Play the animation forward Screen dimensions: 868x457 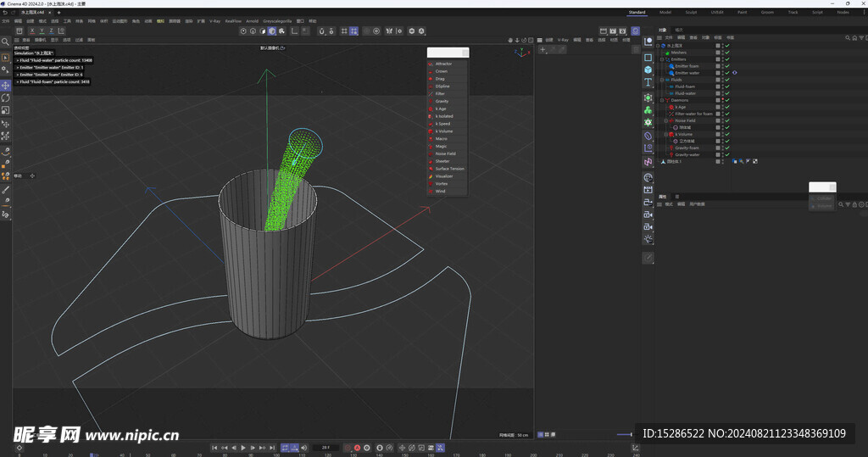click(x=243, y=448)
